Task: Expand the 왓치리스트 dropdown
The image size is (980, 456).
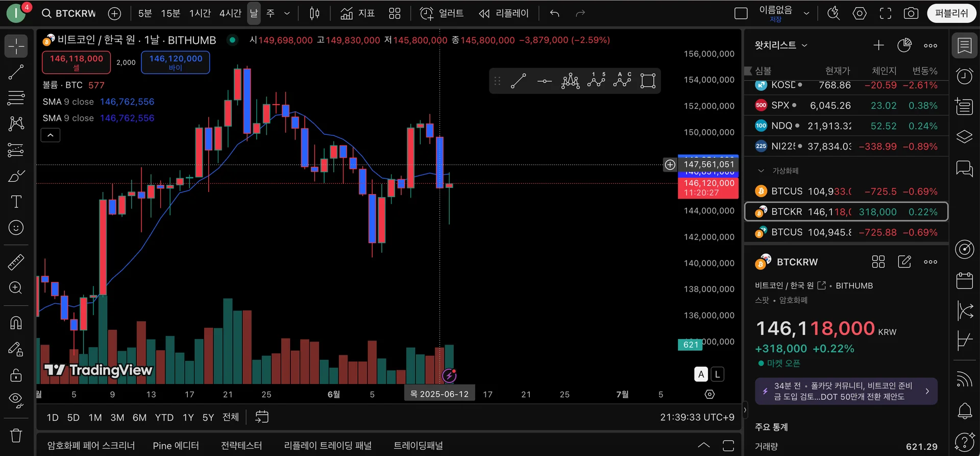Action: click(781, 45)
